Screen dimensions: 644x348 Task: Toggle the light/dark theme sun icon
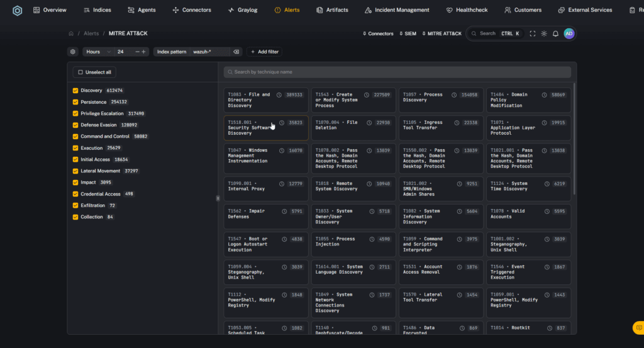[x=544, y=33]
